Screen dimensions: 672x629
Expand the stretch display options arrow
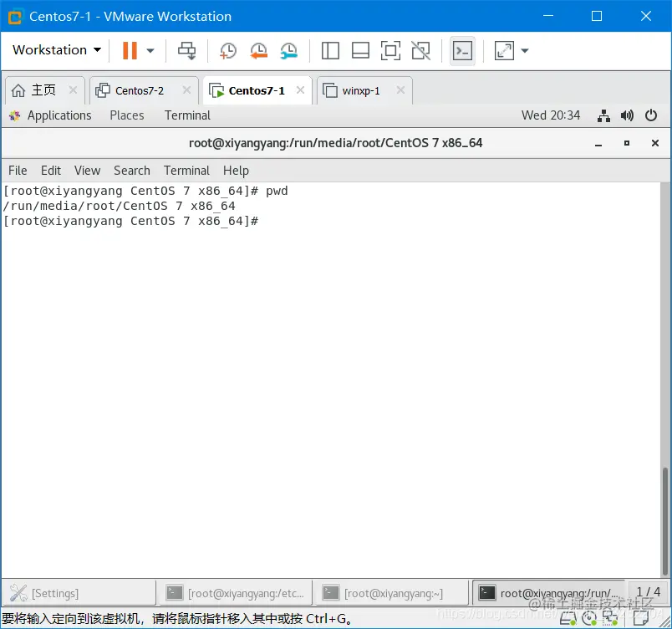coord(525,50)
